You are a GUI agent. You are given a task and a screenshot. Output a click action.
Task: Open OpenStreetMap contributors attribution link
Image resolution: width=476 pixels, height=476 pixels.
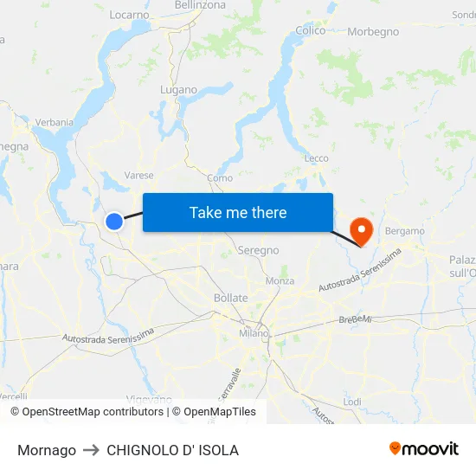click(x=87, y=412)
